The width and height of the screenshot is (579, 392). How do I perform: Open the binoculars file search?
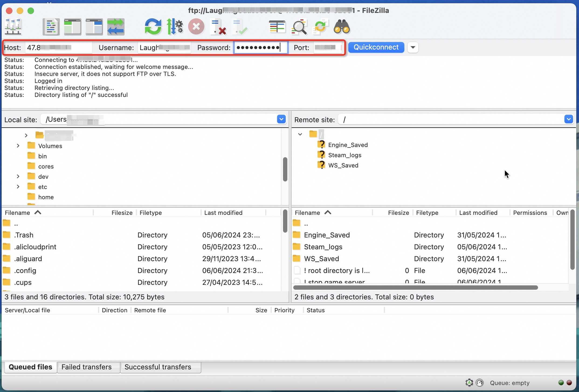[342, 27]
